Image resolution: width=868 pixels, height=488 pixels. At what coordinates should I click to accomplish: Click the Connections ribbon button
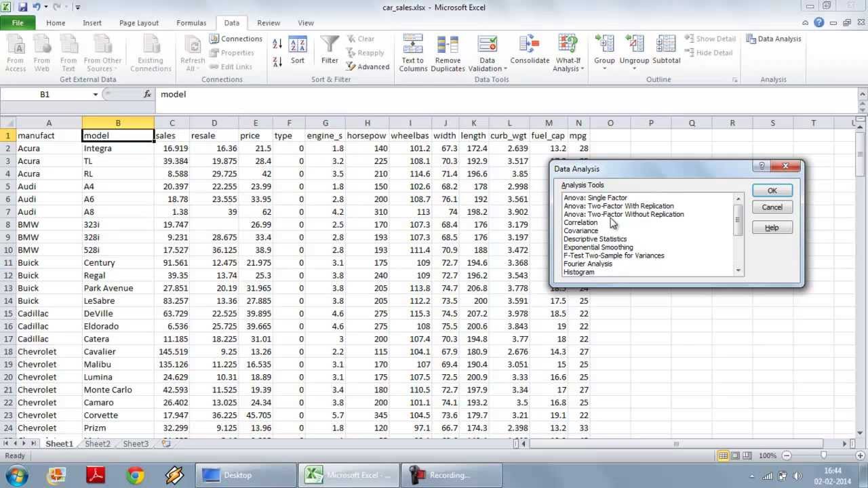(235, 39)
